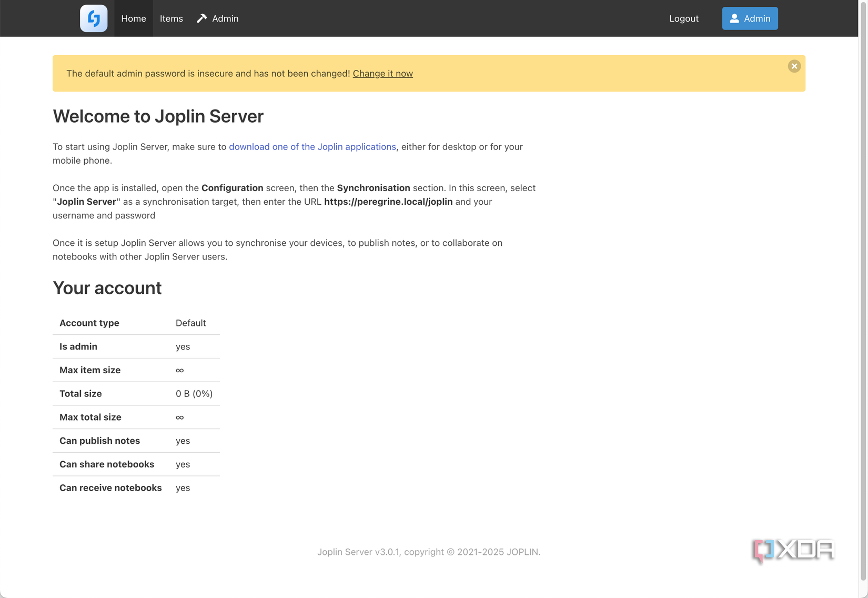The height and width of the screenshot is (598, 868).
Task: Click the Your account section heading
Action: click(x=107, y=288)
